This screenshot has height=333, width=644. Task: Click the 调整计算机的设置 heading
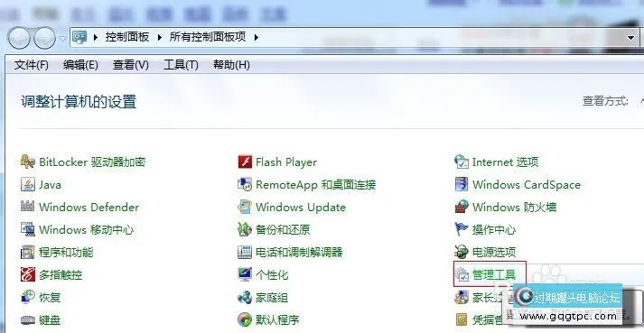pyautogui.click(x=79, y=101)
